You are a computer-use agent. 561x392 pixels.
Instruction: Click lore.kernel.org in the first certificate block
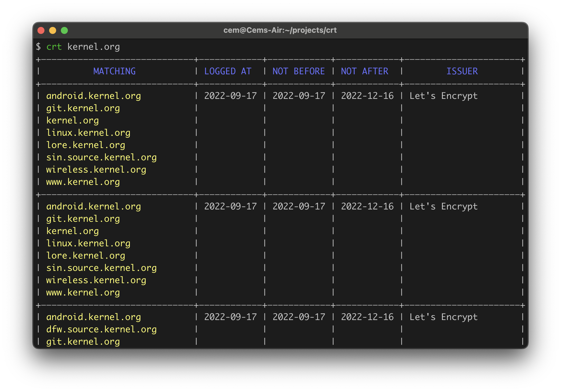pos(86,145)
